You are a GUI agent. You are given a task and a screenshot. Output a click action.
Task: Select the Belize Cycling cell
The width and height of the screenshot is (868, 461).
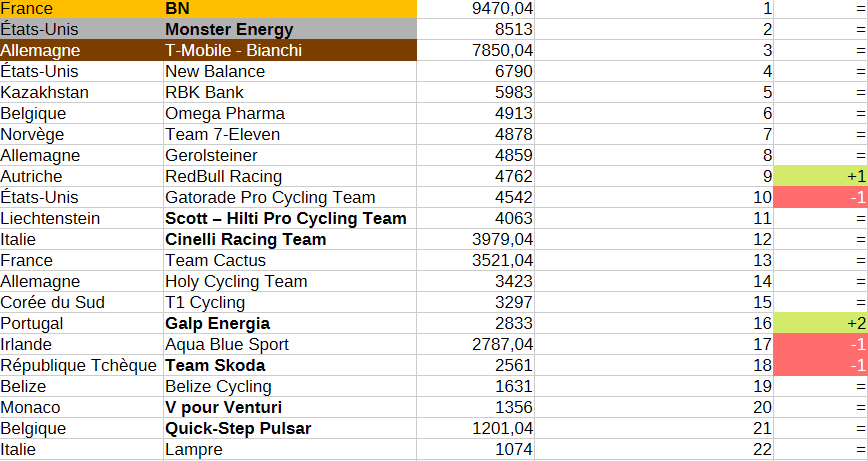290,386
